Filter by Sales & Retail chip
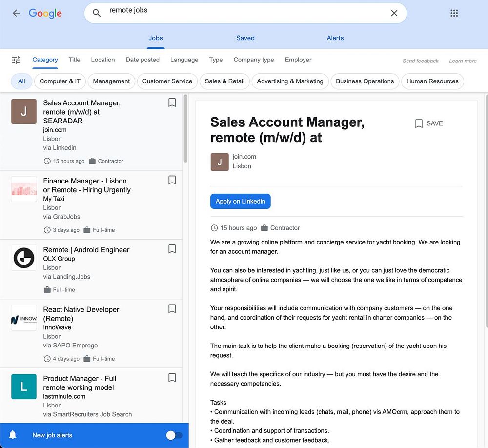This screenshot has height=448, width=488. [224, 81]
